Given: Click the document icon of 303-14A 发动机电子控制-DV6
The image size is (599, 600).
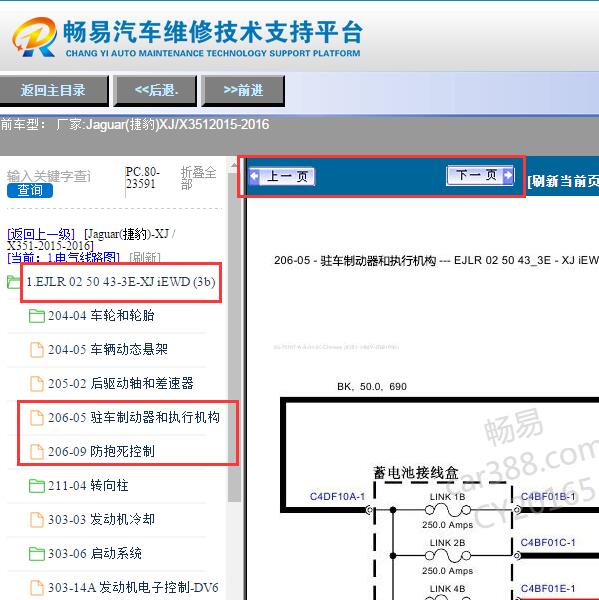Looking at the screenshot, I should 37,588.
